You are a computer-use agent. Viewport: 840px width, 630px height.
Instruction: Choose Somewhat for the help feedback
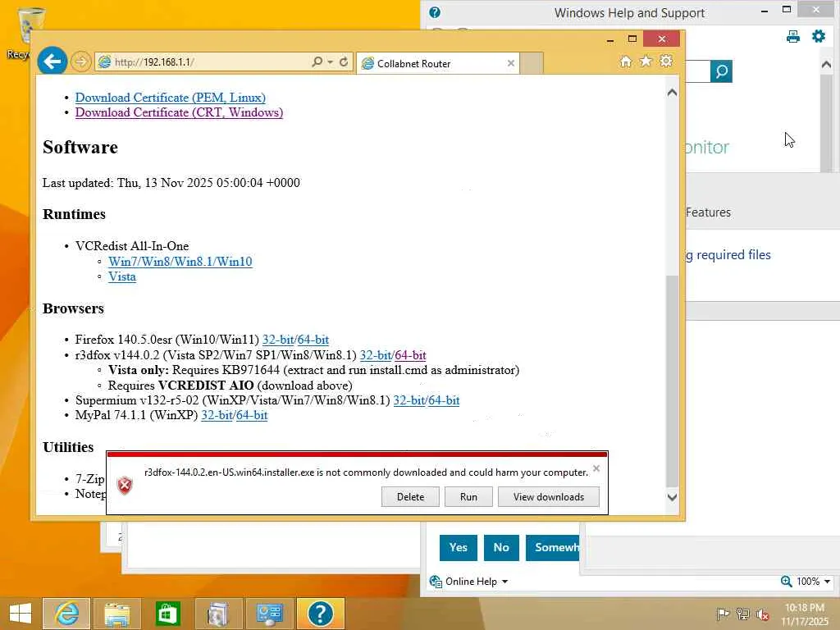[553, 547]
